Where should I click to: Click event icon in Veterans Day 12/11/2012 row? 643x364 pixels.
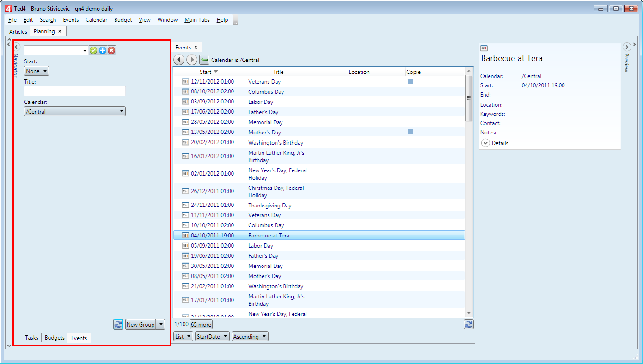[x=185, y=81]
